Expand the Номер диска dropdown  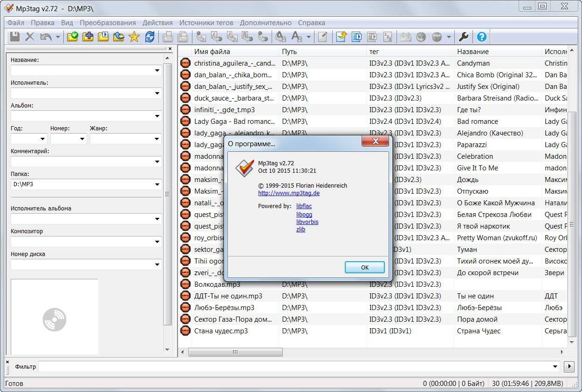[157, 265]
